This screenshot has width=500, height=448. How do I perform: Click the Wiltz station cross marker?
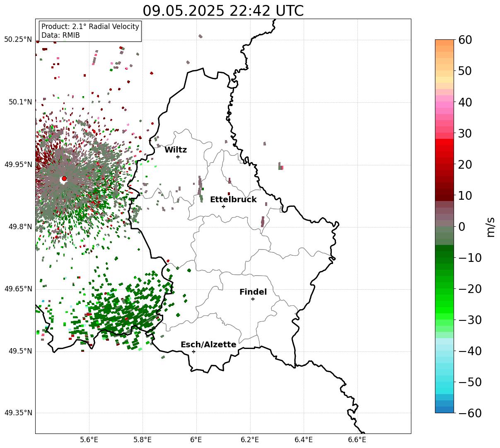pyautogui.click(x=178, y=157)
